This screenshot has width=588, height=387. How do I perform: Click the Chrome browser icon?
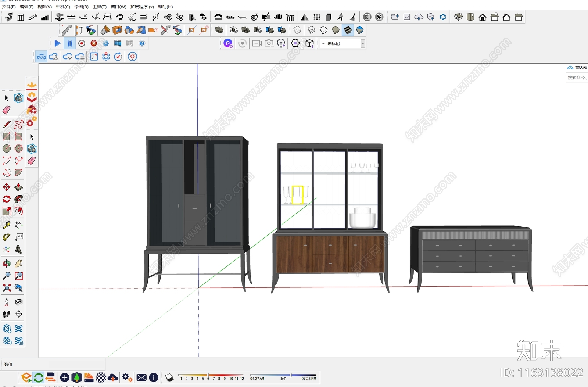(x=132, y=57)
